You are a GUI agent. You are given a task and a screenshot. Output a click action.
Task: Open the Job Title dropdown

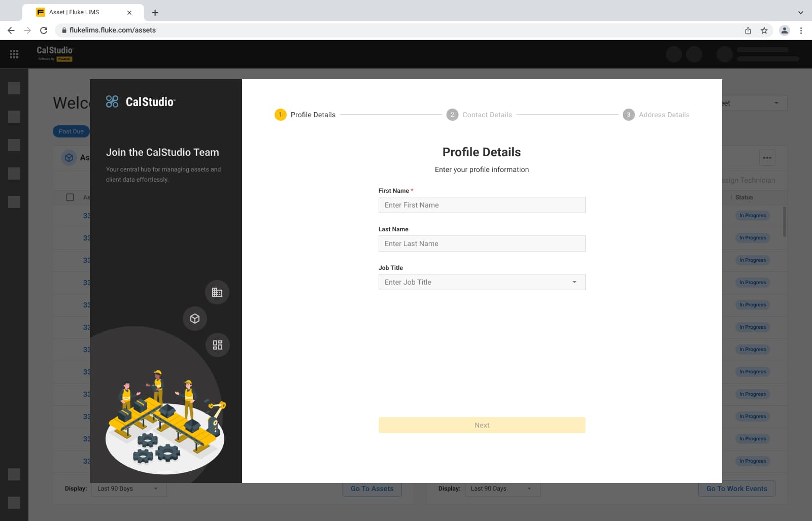pos(482,282)
